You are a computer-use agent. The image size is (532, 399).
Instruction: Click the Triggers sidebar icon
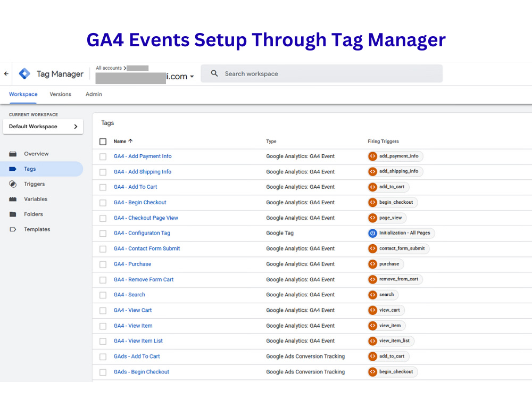13,184
